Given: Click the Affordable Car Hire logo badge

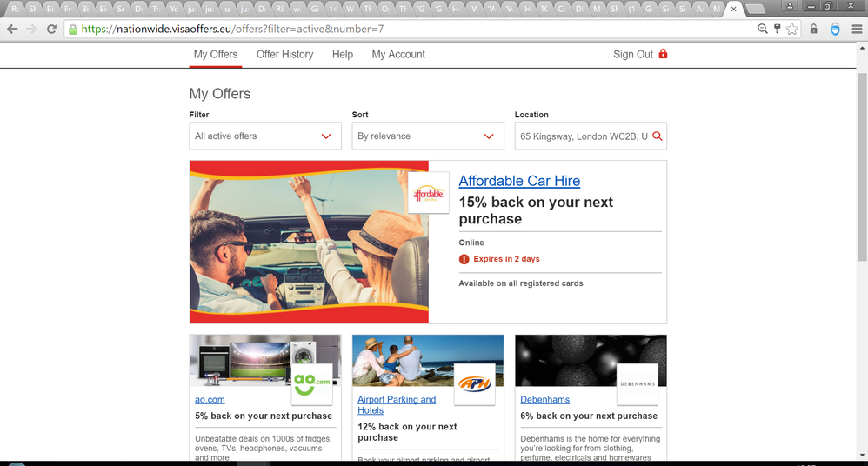Looking at the screenshot, I should click(429, 193).
